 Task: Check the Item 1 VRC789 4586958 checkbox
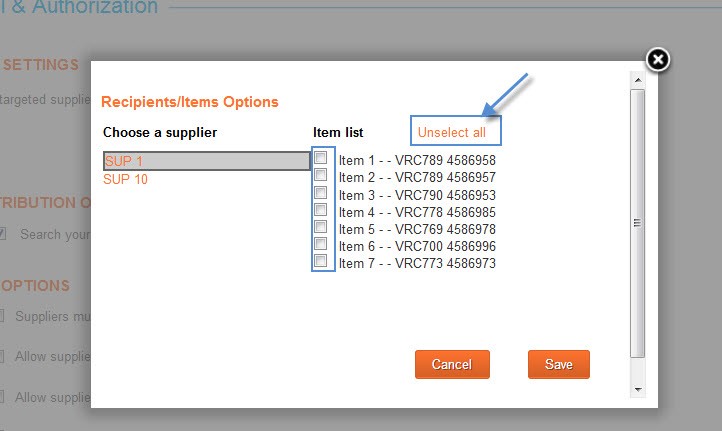click(x=321, y=158)
